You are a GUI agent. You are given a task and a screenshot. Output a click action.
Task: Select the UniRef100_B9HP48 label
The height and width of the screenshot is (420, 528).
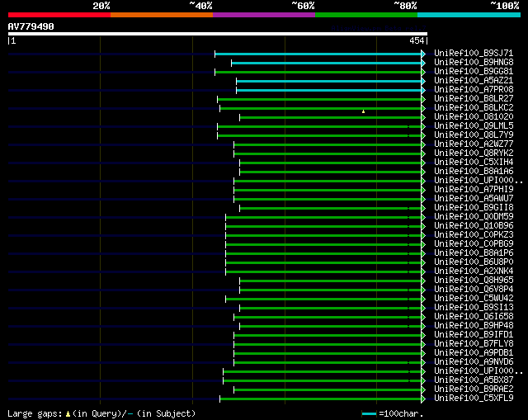click(x=474, y=326)
